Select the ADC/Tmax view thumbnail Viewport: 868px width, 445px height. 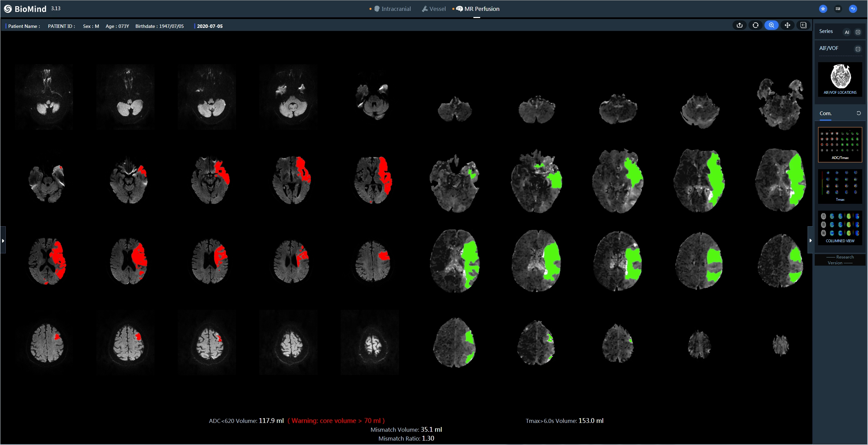840,144
